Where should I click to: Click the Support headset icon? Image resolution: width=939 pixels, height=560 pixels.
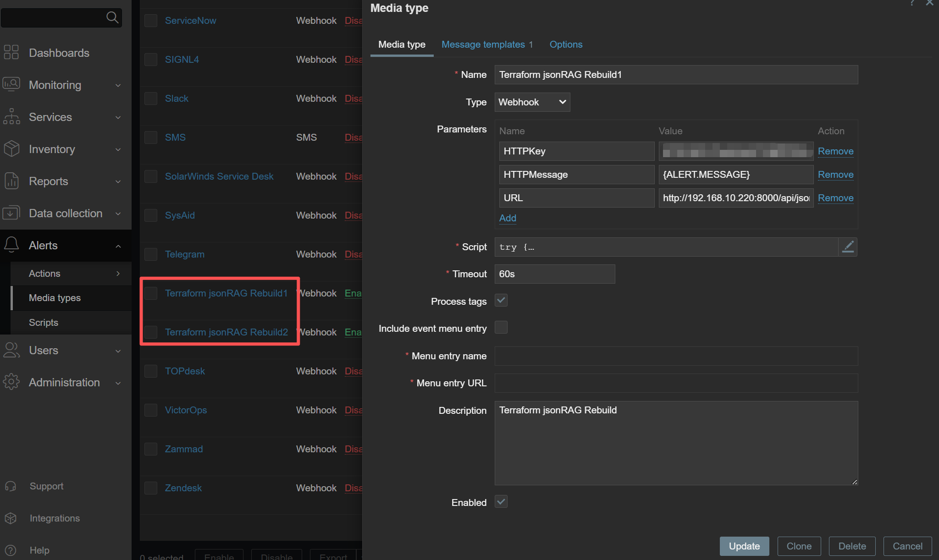tap(11, 486)
